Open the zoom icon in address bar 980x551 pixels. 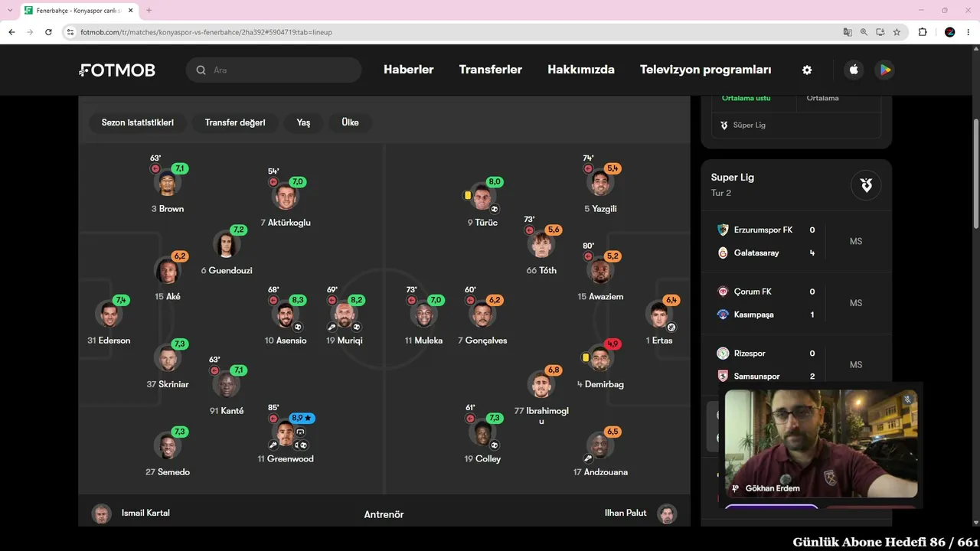point(864,32)
